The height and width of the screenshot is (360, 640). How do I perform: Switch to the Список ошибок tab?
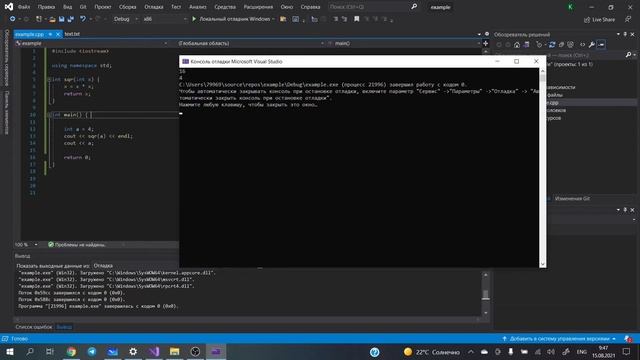[34, 327]
